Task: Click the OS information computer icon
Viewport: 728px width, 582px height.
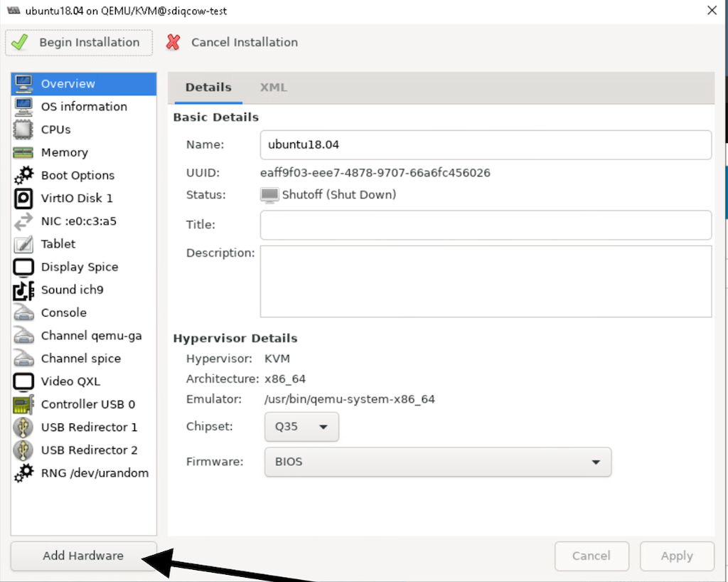Action: tap(23, 106)
